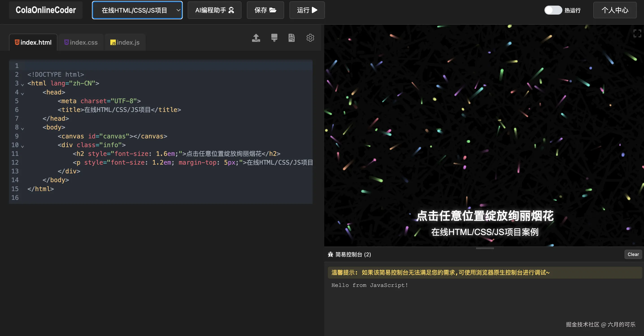Run the project with 运行 button
Viewport: 644px width, 336px height.
coord(307,10)
